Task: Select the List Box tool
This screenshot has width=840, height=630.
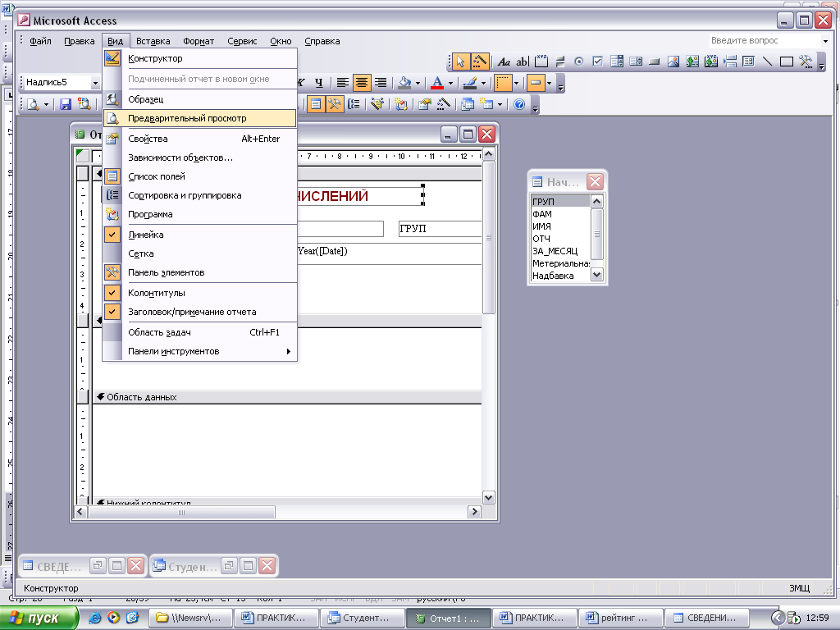Action: click(x=636, y=62)
